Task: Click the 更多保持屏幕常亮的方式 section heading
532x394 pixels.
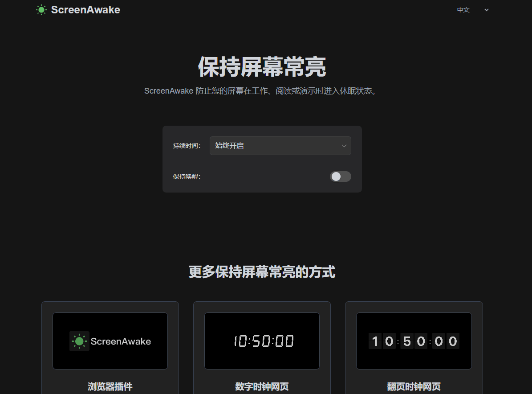Action: pyautogui.click(x=262, y=272)
